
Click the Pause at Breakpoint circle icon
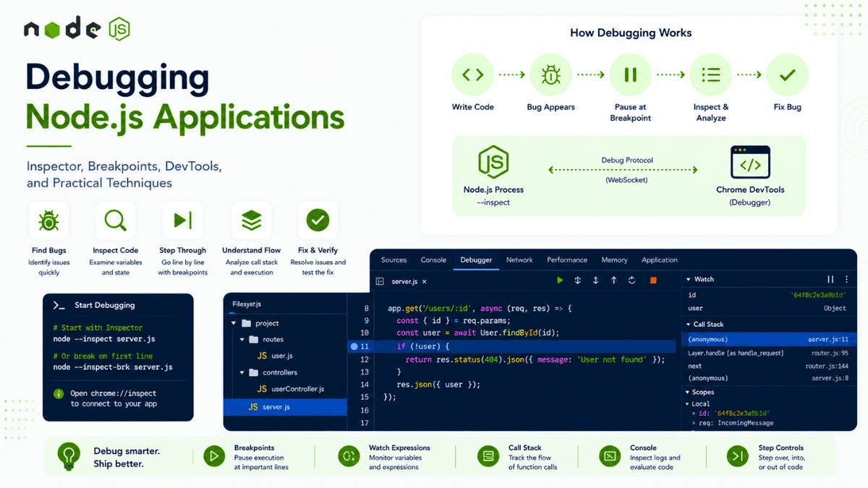(630, 74)
